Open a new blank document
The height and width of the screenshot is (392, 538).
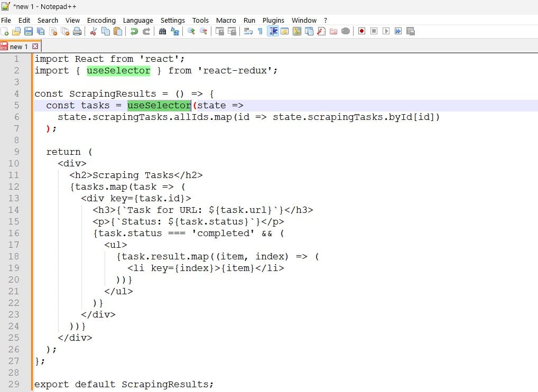point(5,31)
